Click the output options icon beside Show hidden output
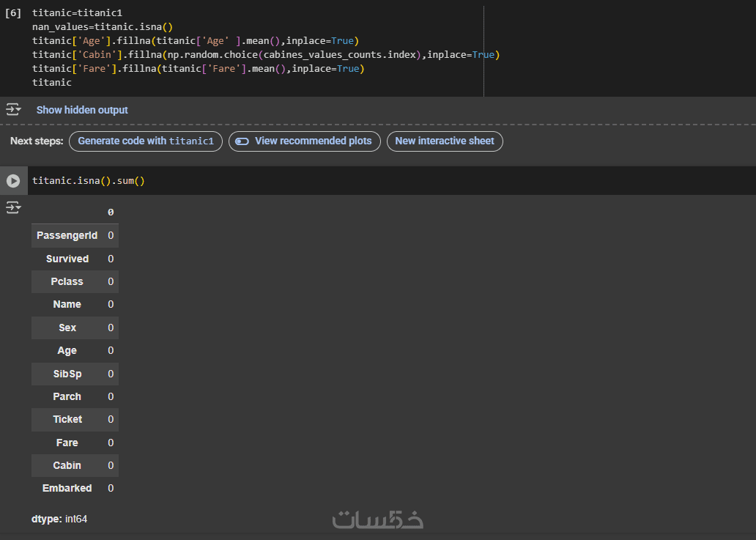This screenshot has height=540, width=756. coord(13,110)
